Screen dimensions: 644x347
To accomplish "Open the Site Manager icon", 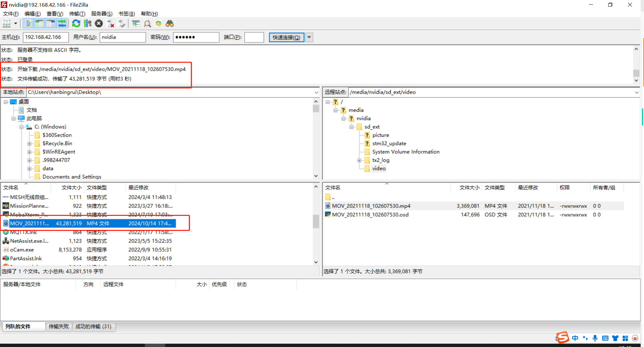I will coord(7,24).
